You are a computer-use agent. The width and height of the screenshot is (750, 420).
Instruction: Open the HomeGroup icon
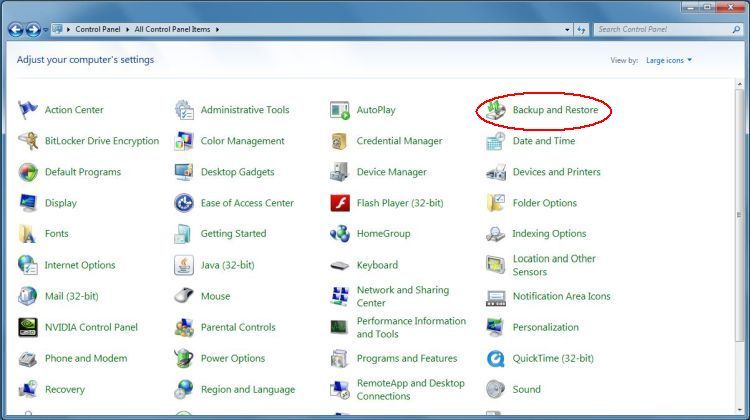[x=340, y=234]
